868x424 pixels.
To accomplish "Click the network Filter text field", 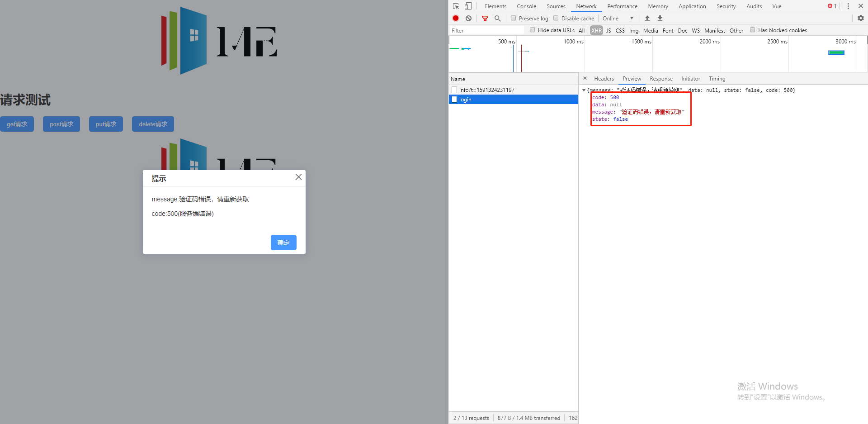I will [487, 30].
